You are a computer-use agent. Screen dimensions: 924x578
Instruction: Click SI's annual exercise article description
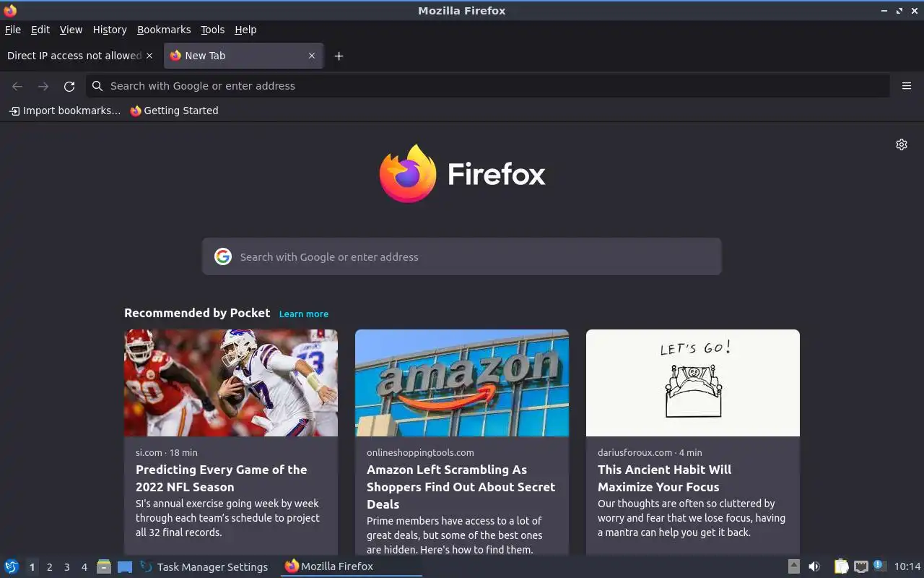227,518
